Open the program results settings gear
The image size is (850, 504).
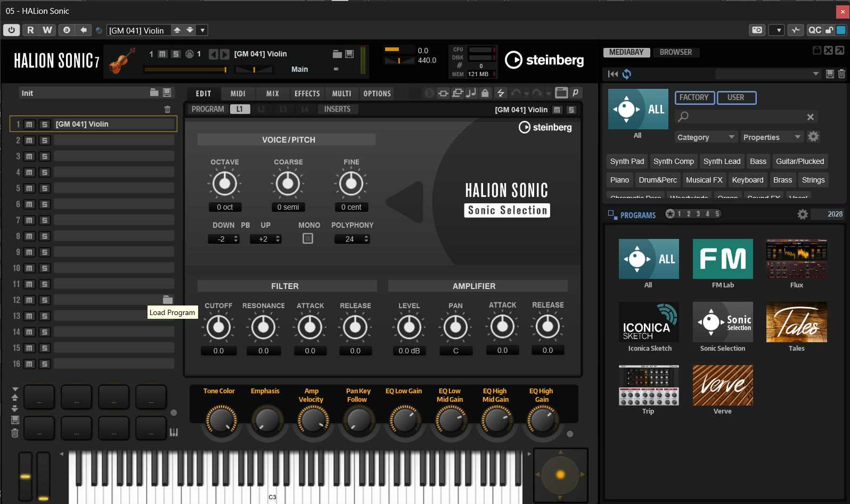802,214
